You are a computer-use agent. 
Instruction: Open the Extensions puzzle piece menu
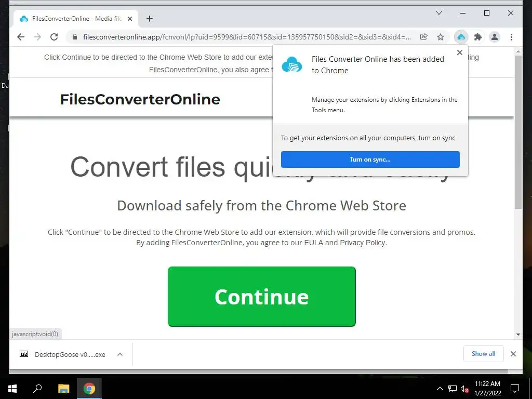click(x=478, y=37)
